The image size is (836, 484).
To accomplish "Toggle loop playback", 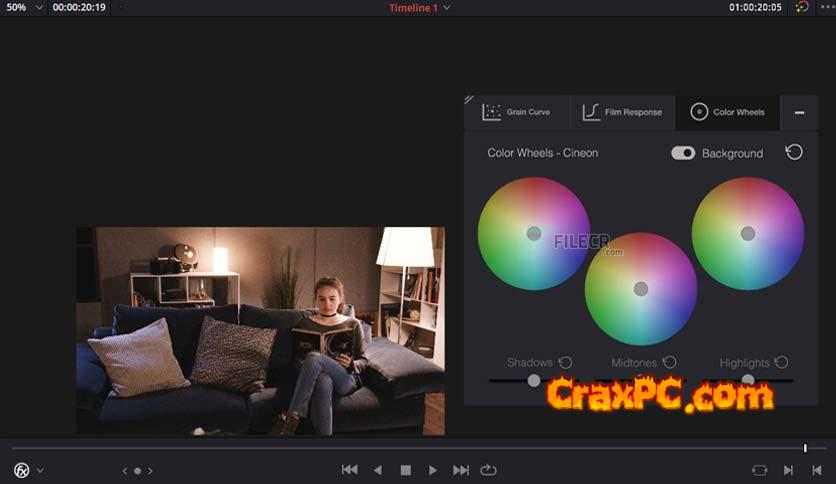I will 488,470.
